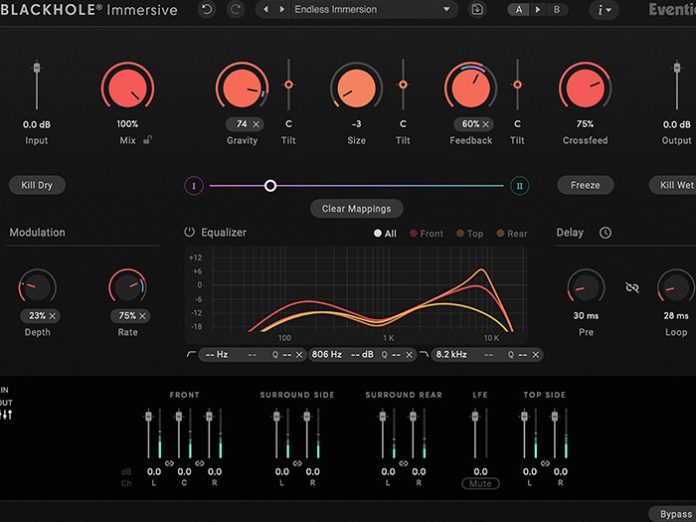This screenshot has height=522, width=696.
Task: Select morph snapshot II icon
Action: click(519, 186)
